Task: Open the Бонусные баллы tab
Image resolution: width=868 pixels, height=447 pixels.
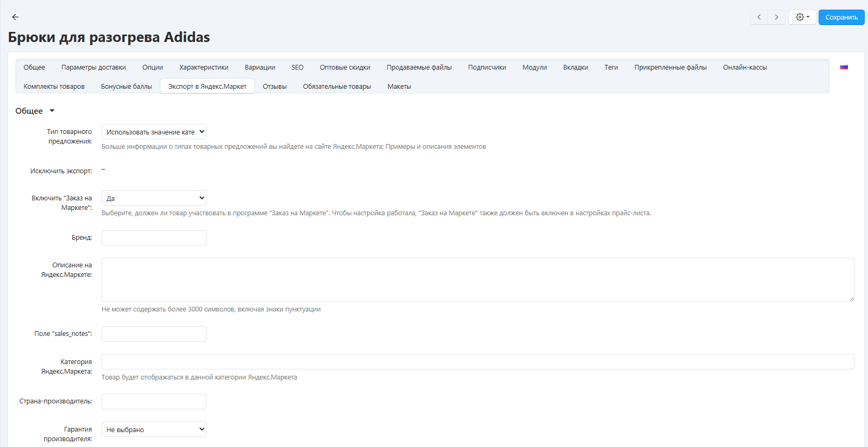Action: (127, 86)
